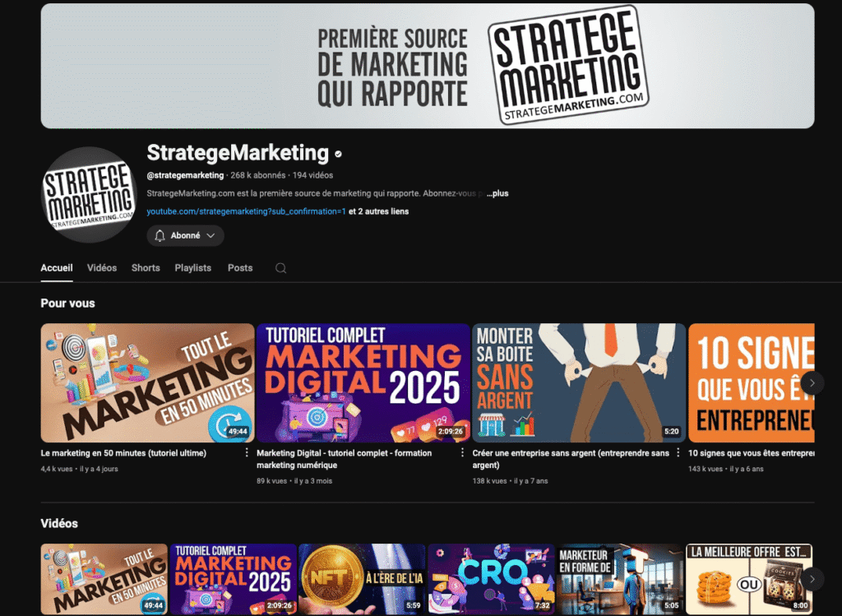This screenshot has height=616, width=842.
Task: Click the channel search magnifier icon
Action: click(x=281, y=268)
